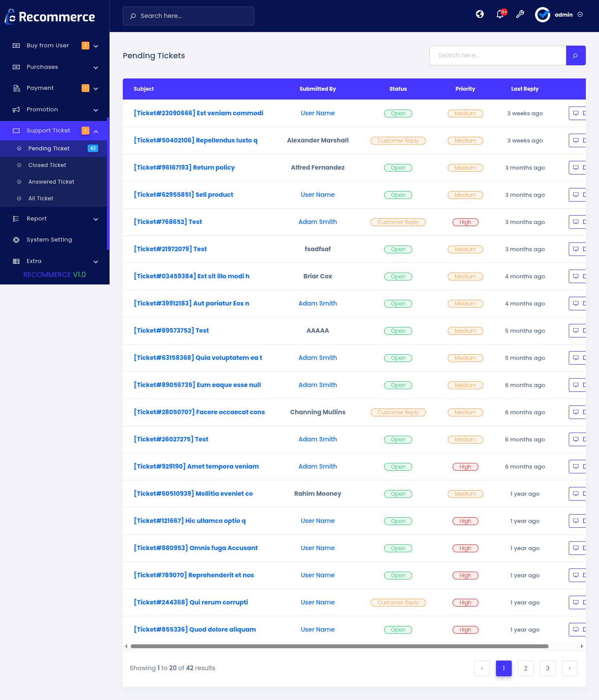599x700 pixels.
Task: Open ticket link Quod dolore aliquam
Action: 195,629
